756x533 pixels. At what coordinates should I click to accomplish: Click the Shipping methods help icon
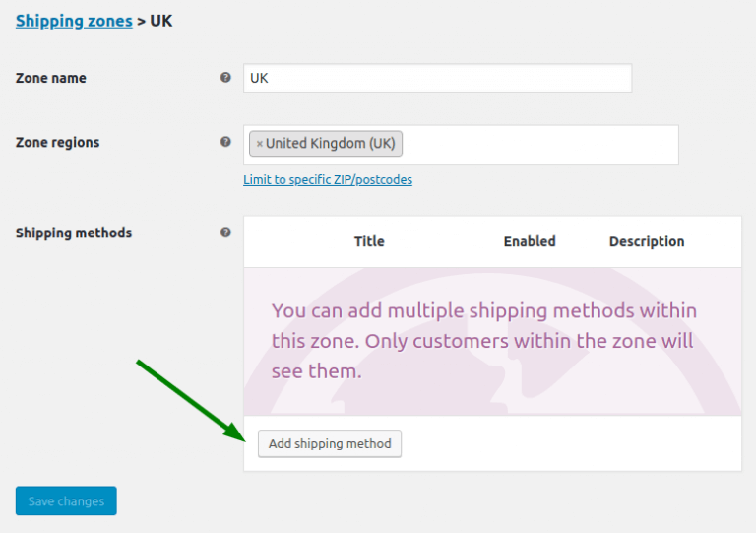(x=225, y=233)
